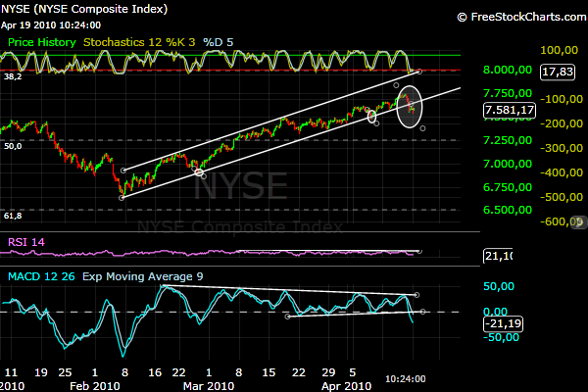Click the 8.000,00 price scale label
This screenshot has height=392, width=588.
pos(508,70)
